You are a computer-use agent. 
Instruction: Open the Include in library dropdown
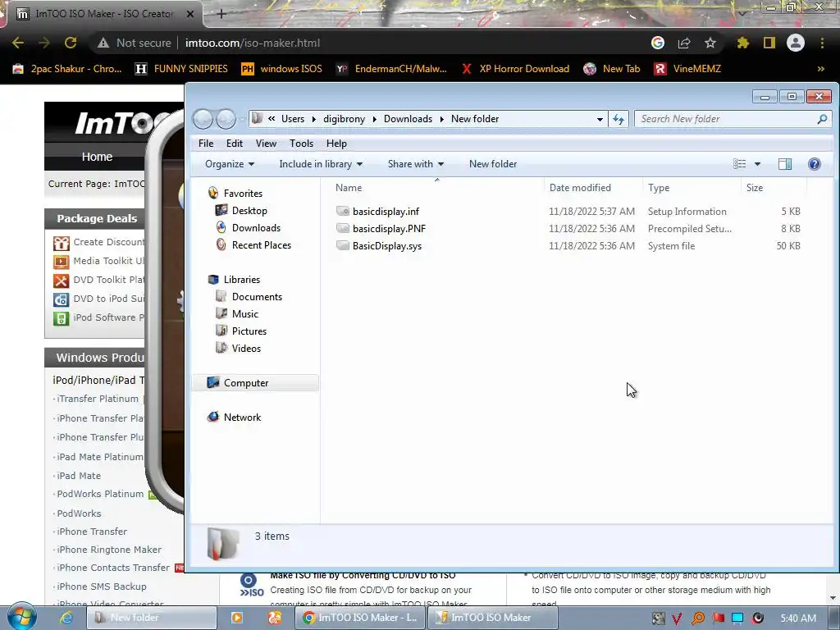point(321,164)
